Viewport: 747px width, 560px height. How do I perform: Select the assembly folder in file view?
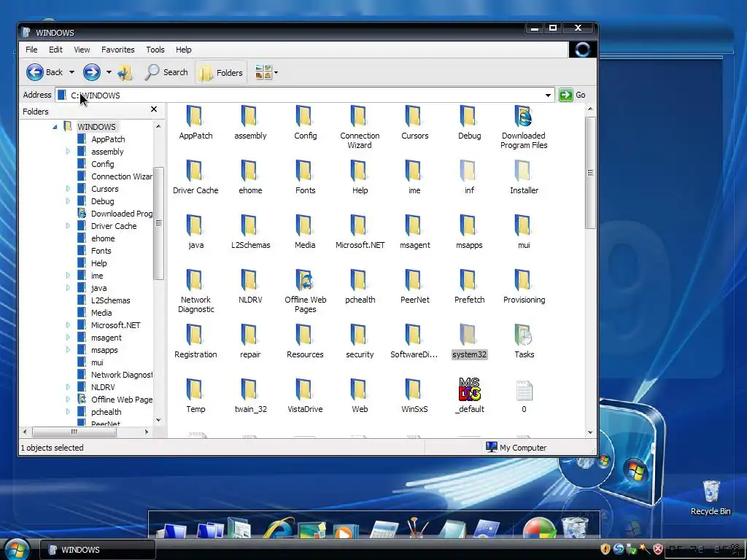249,117
